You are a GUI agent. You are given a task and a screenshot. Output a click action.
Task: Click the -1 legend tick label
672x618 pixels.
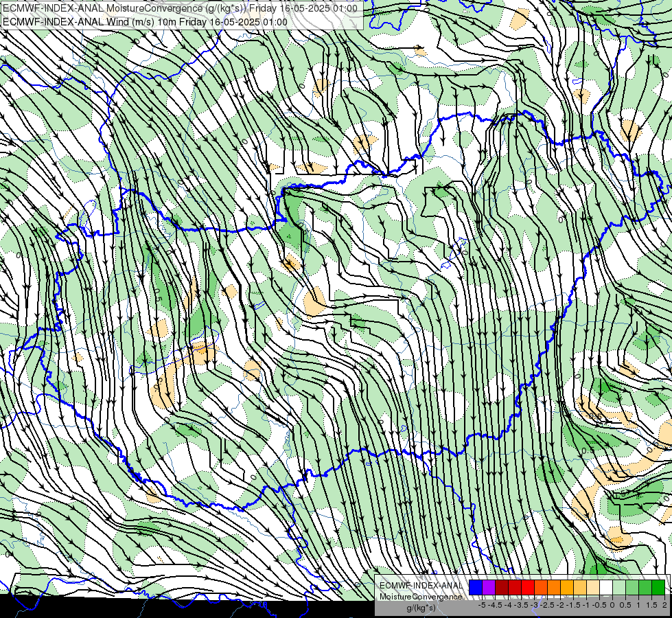pos(586,605)
